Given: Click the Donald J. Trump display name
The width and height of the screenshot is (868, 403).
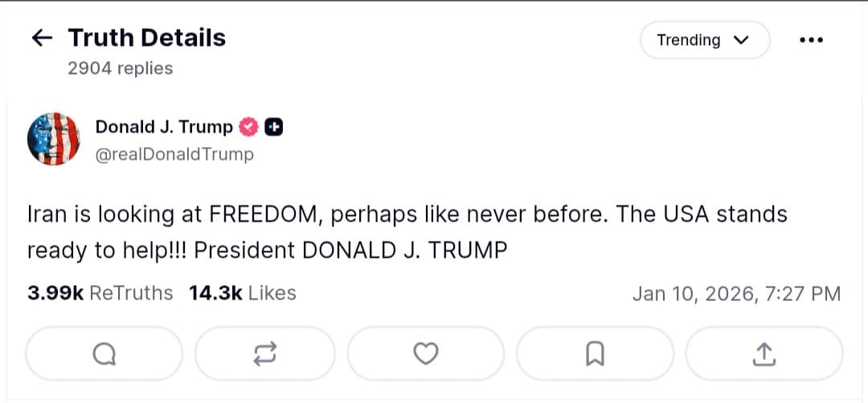Looking at the screenshot, I should point(164,127).
